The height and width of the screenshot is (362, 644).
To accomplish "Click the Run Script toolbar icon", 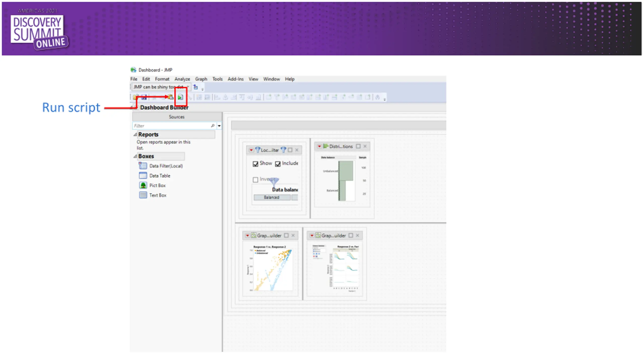I will click(180, 97).
